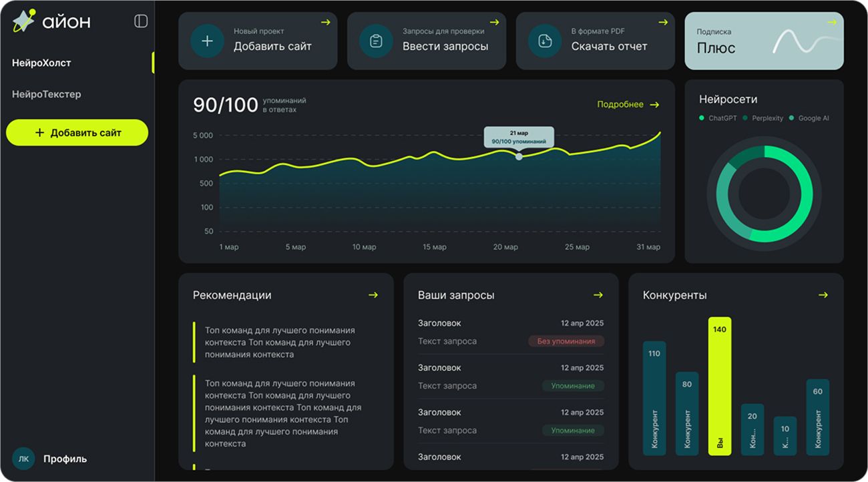Viewport: 868px width, 482px height.
Task: Expand Конкуренты panel with its arrow
Action: tap(823, 295)
